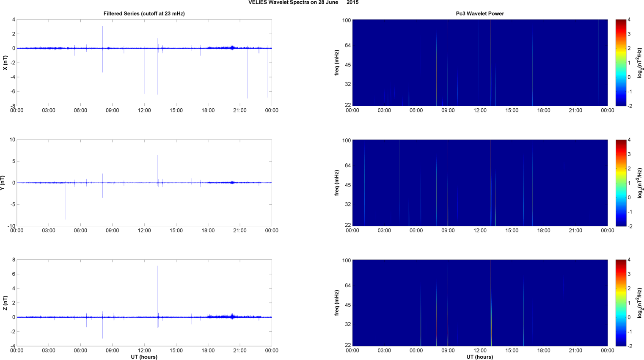Click the "-2" tick on the bottom colorbar
The width and height of the screenshot is (644, 360).
630,346
